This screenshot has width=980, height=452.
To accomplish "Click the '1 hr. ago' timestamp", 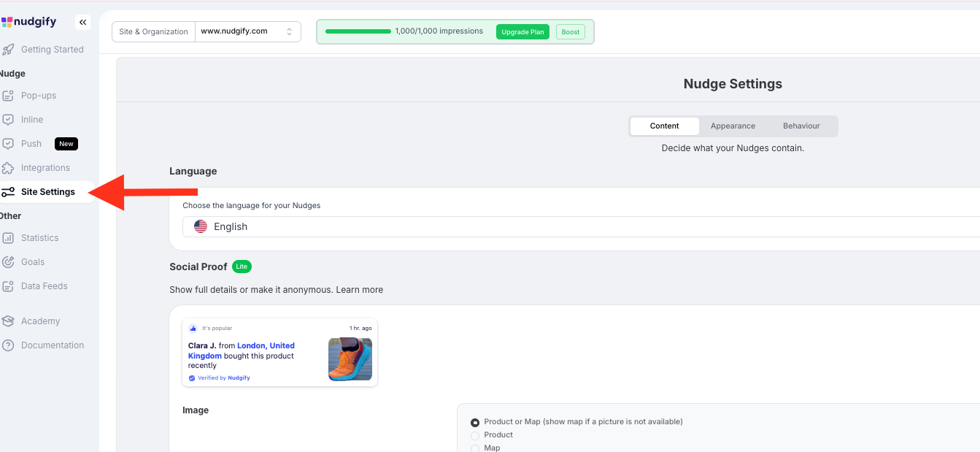I will click(x=360, y=329).
